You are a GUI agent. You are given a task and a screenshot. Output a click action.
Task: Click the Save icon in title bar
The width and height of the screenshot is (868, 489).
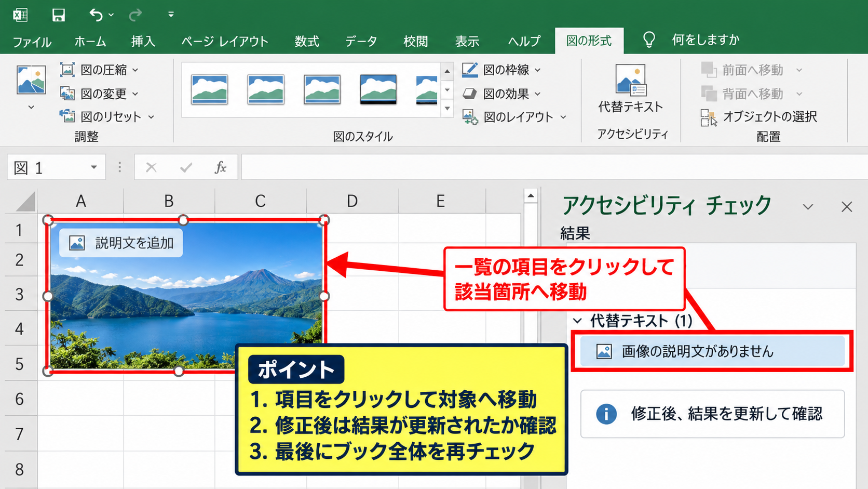[59, 15]
